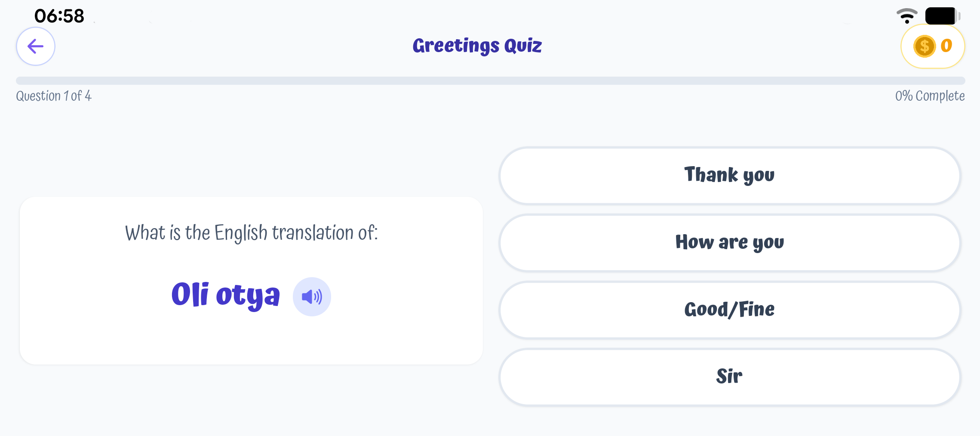Select the answer How are you
980x436 pixels.
click(x=730, y=242)
